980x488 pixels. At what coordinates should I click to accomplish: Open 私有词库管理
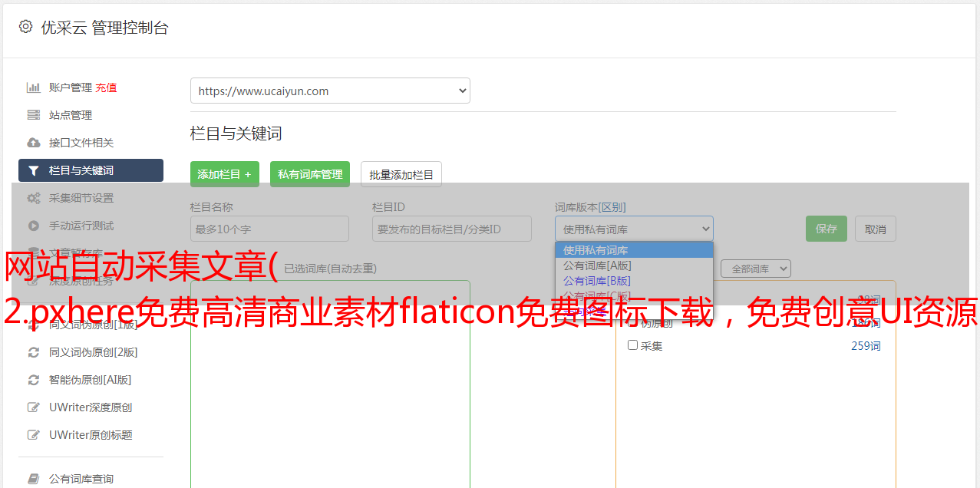click(310, 174)
